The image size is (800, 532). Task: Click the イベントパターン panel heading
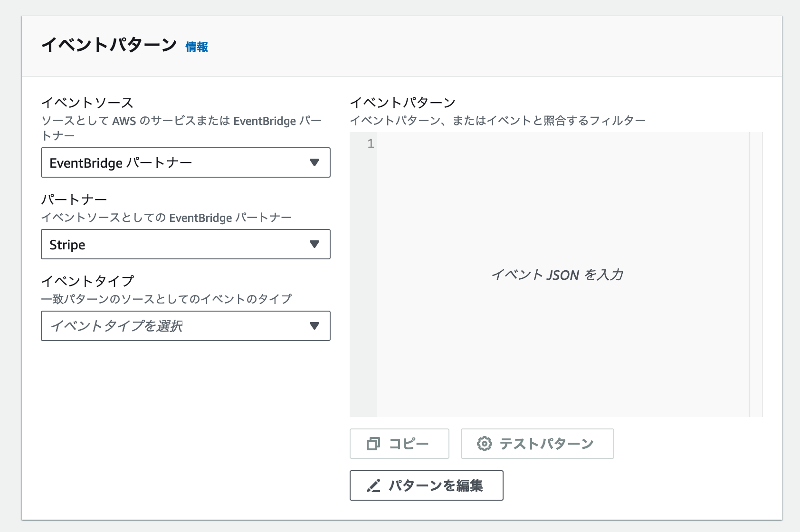point(109,46)
